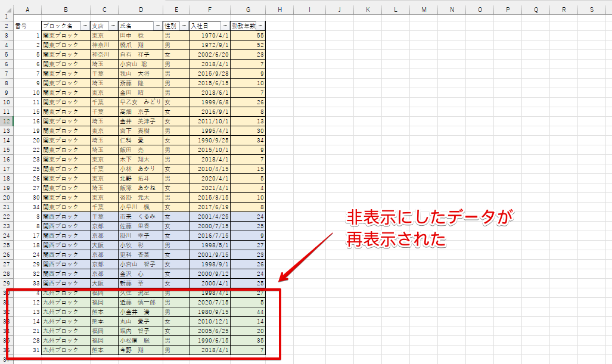Select row 2 header

pos(7,26)
